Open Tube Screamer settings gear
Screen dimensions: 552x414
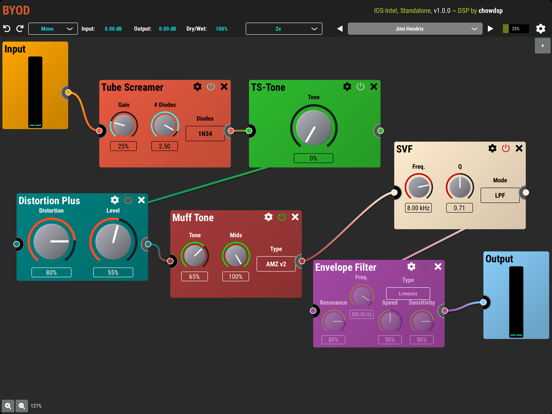pos(197,87)
